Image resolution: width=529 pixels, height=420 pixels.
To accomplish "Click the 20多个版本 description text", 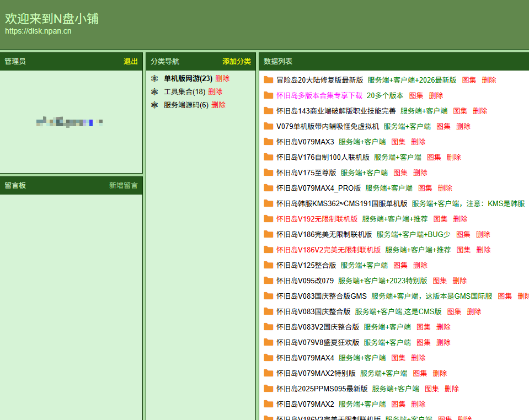I will pyautogui.click(x=385, y=95).
